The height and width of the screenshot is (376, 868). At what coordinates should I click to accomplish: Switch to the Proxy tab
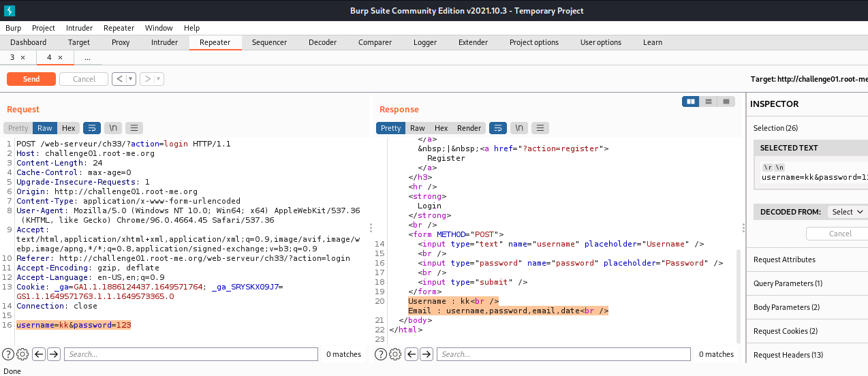pos(121,42)
